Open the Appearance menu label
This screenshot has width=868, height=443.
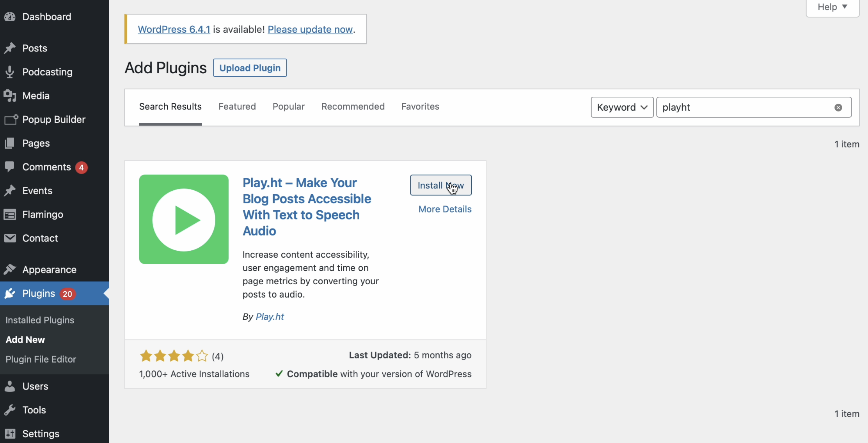click(50, 270)
